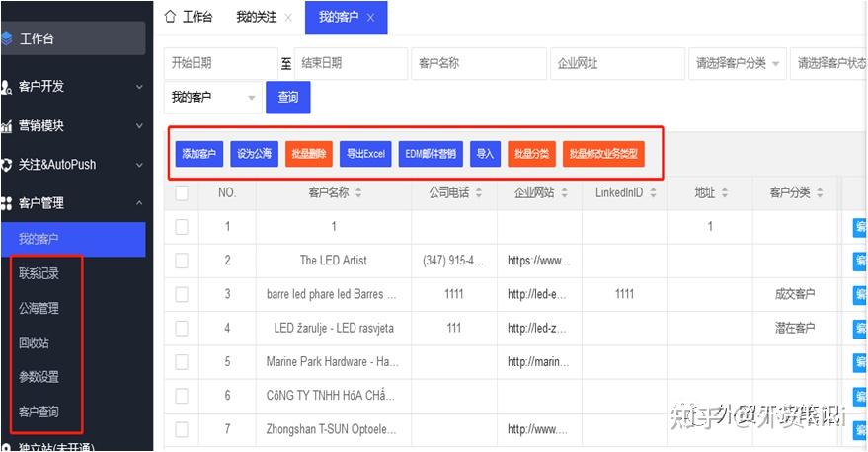Close the 我的关注 tab
Image resolution: width=868 pixels, height=452 pixels.
pos(288,18)
